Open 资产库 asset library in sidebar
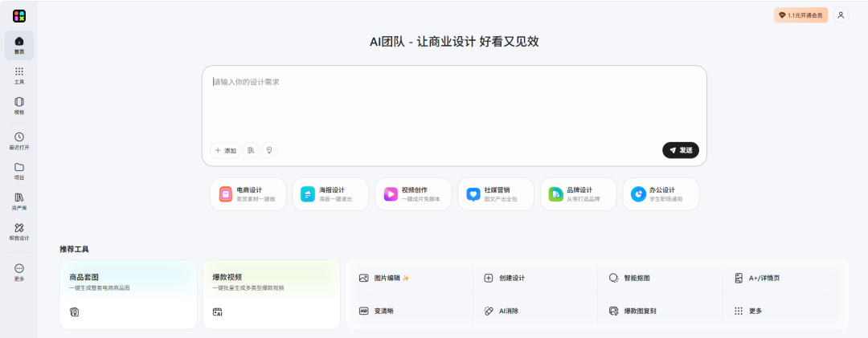Viewport: 868px width, 338px height. [x=19, y=202]
